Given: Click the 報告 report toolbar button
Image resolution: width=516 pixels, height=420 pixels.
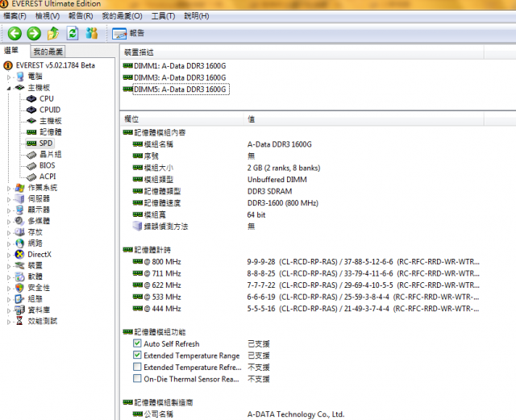Looking at the screenshot, I should point(128,33).
